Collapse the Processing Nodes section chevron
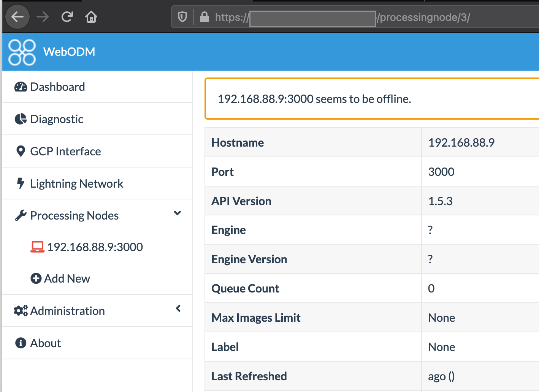This screenshot has width=539, height=392. tap(177, 213)
